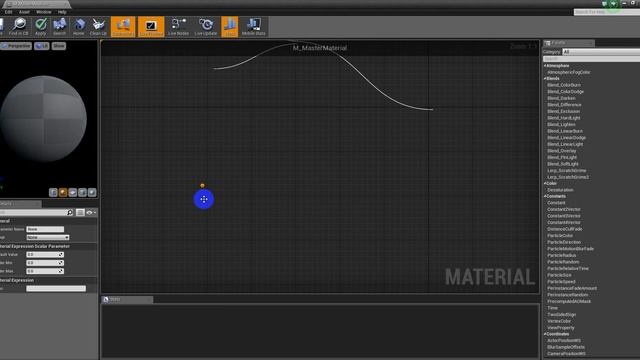The image size is (640, 360).
Task: Edit the Slider Min value field
Action: click(45, 263)
